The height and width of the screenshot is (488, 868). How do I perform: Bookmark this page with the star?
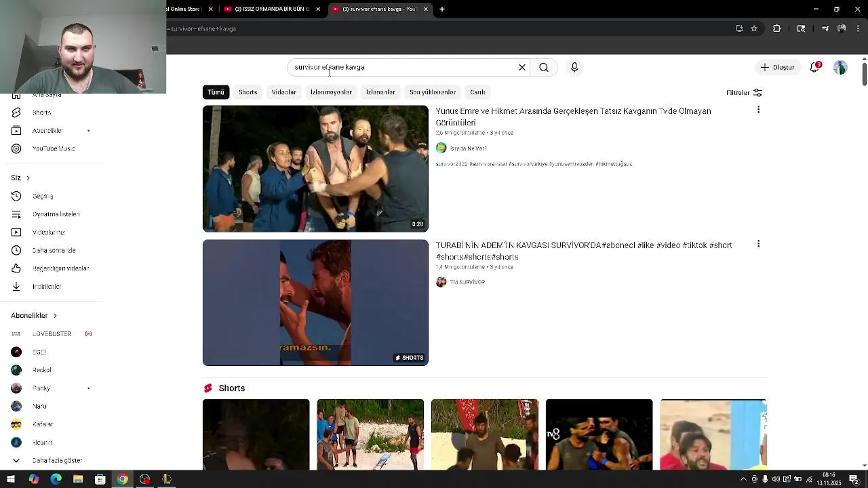[754, 28]
